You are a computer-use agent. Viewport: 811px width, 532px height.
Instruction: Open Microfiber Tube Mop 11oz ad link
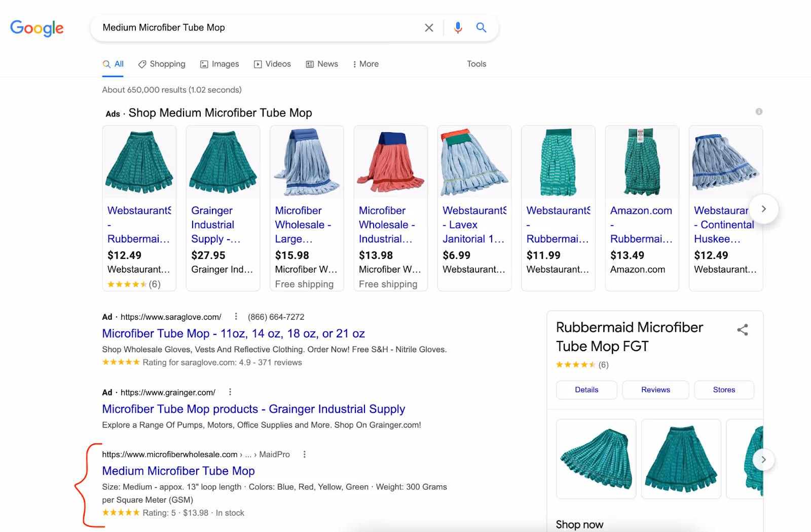(x=234, y=333)
